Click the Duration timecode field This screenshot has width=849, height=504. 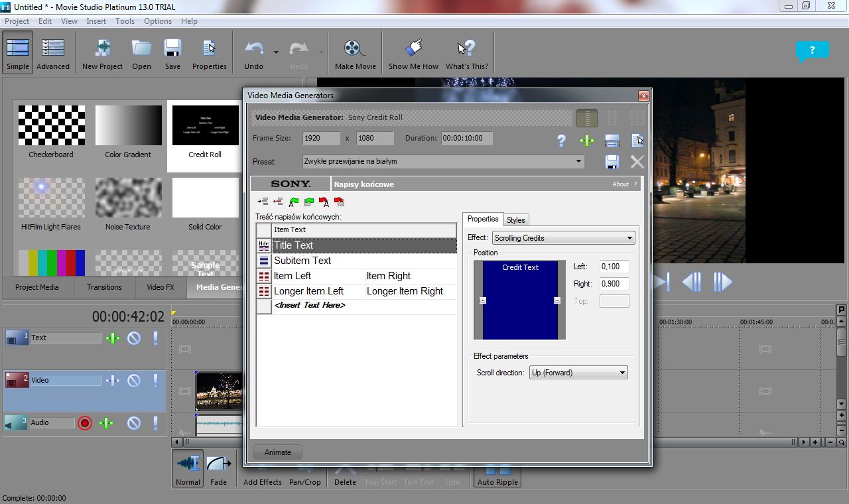coord(467,139)
